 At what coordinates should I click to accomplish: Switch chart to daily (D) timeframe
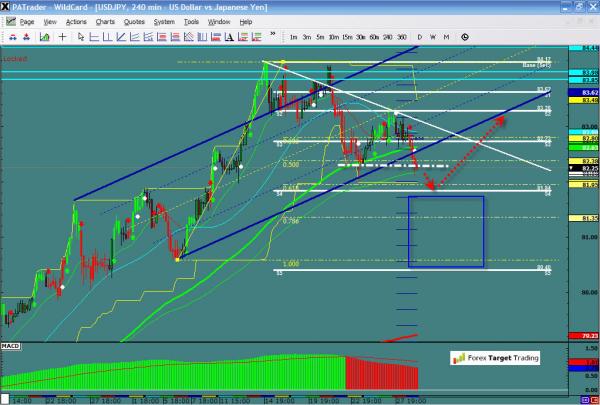pos(419,37)
